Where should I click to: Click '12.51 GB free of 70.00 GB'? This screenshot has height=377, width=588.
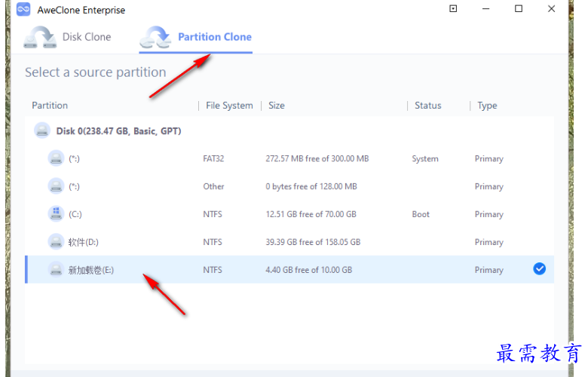(x=311, y=214)
